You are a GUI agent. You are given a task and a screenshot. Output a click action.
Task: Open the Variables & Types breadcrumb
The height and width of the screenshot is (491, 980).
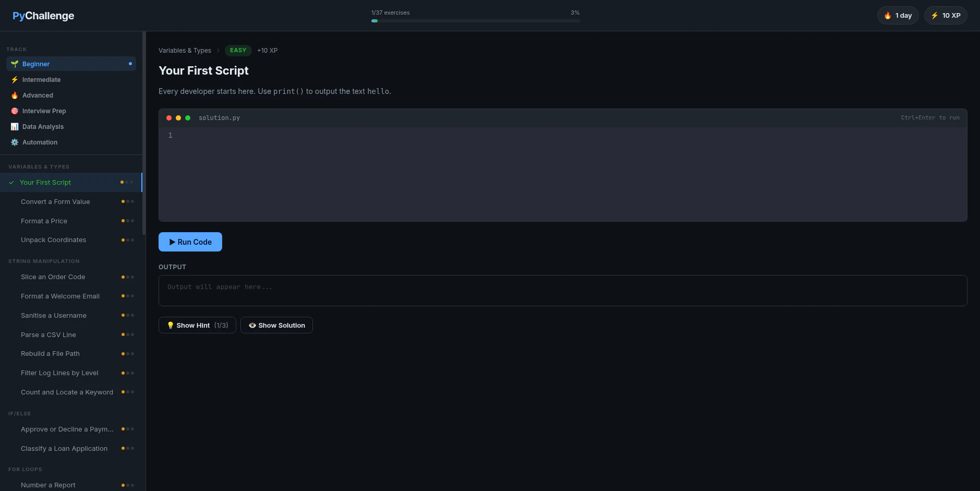pyautogui.click(x=185, y=50)
